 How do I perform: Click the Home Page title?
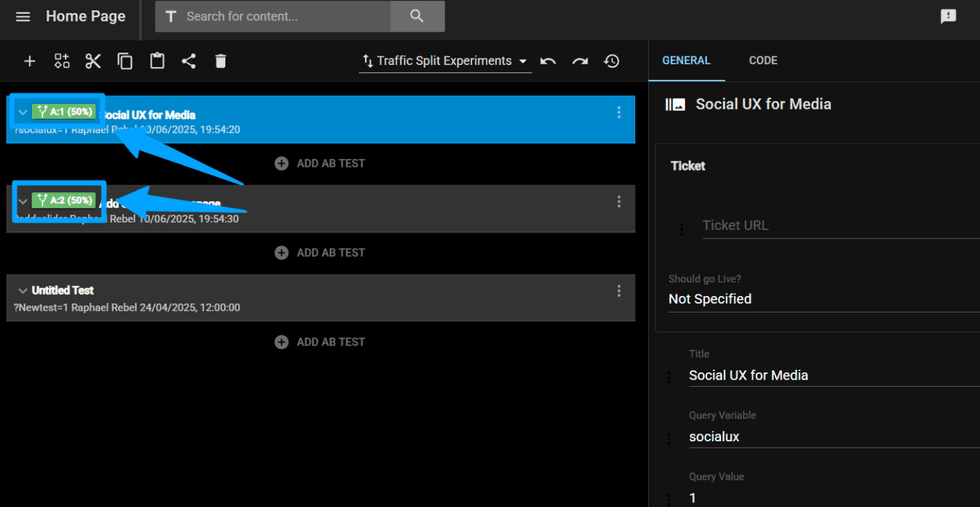[x=86, y=16]
